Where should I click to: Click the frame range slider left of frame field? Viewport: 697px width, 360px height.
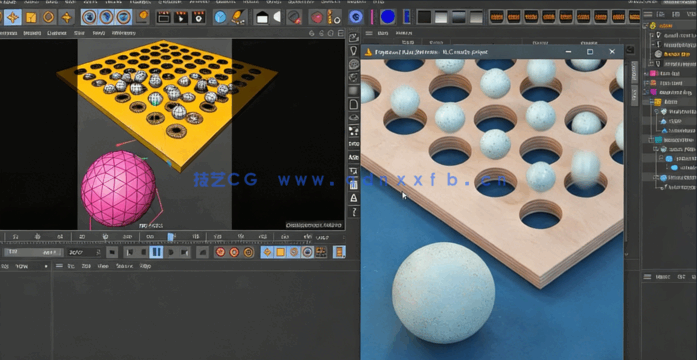pos(33,252)
